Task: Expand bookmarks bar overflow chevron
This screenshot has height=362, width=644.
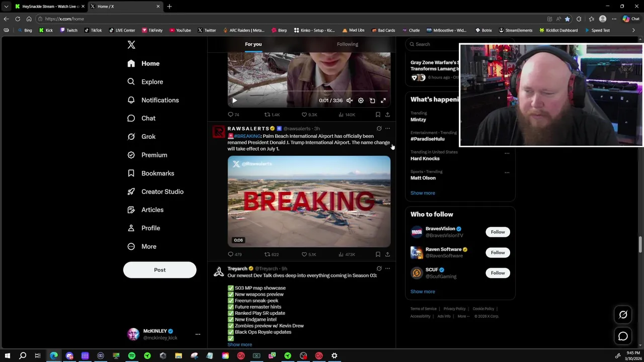Action: tap(633, 30)
